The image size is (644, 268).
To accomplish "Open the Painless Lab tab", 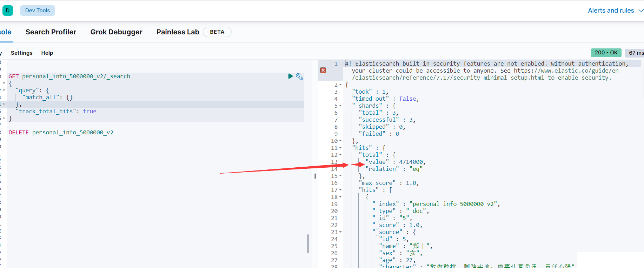I will (x=178, y=32).
